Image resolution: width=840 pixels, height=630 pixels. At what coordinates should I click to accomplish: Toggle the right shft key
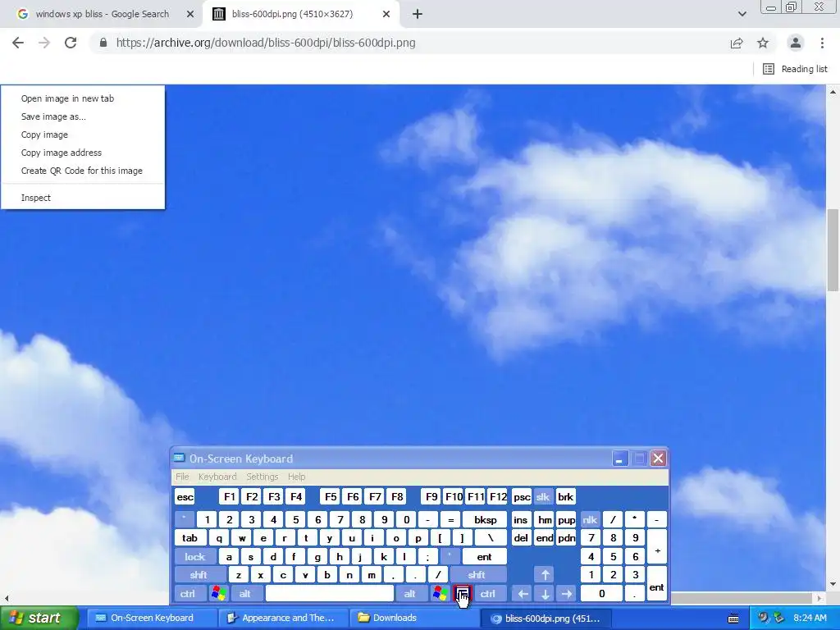point(477,575)
